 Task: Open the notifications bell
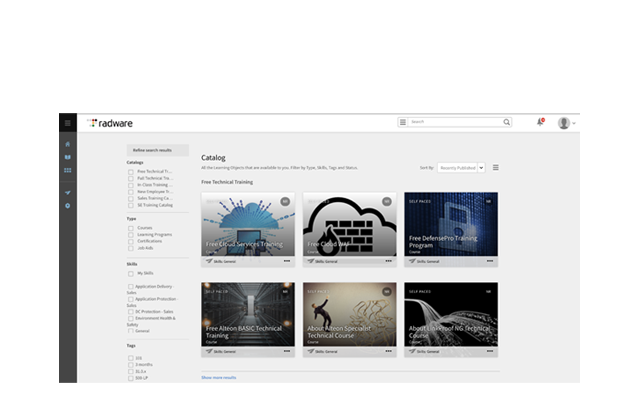tap(540, 122)
